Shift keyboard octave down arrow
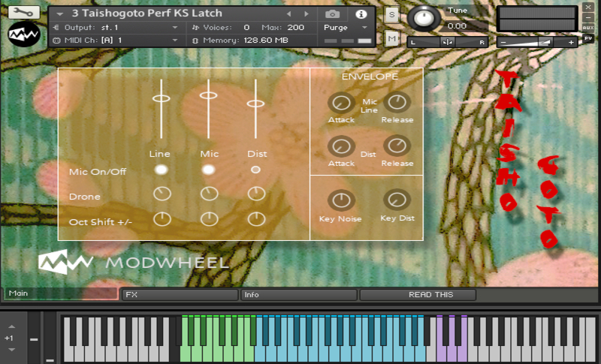601x364 pixels. [x=12, y=350]
